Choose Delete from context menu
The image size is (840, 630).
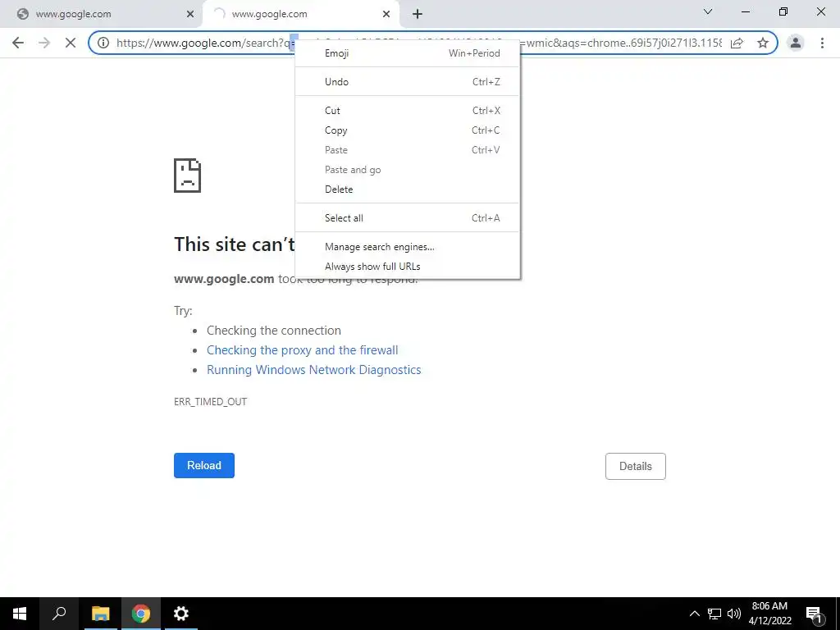coord(408,189)
